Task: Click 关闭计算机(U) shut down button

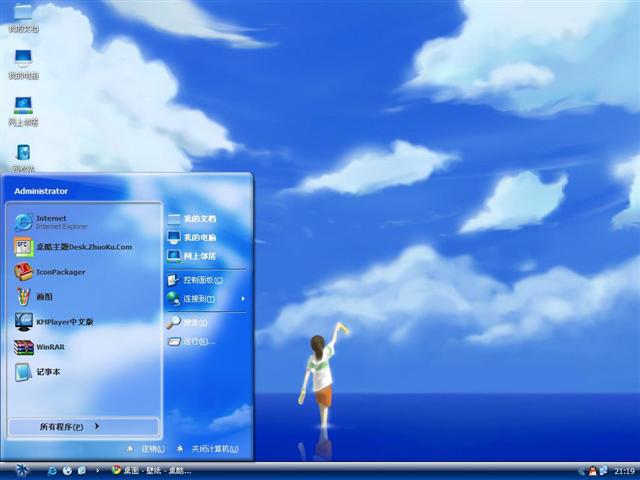Action: pos(208,449)
